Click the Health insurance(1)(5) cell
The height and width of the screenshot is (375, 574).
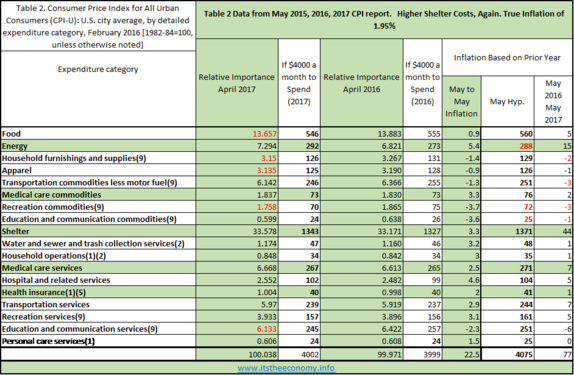click(x=98, y=292)
